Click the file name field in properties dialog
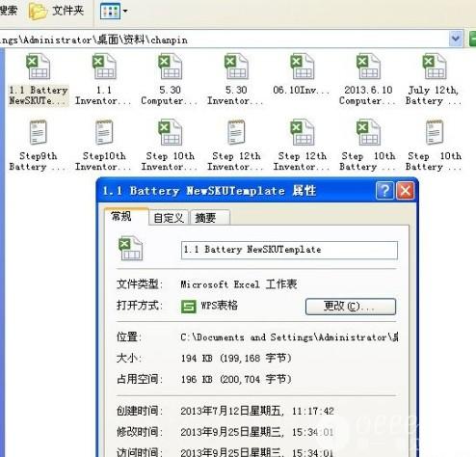 [289, 250]
